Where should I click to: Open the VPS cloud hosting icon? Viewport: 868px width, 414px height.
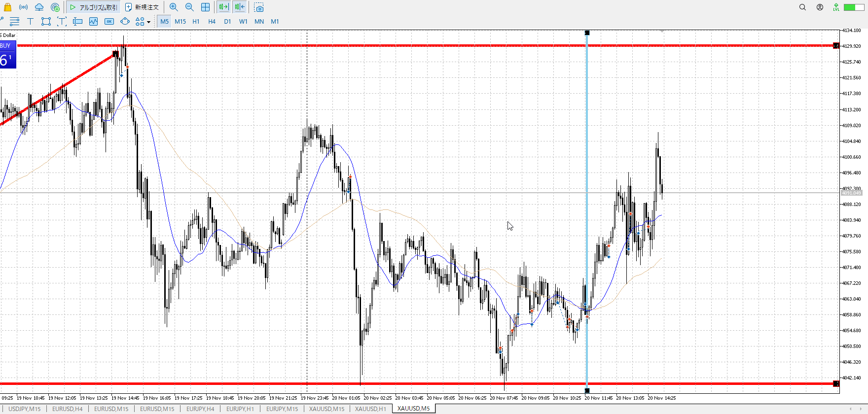[39, 7]
